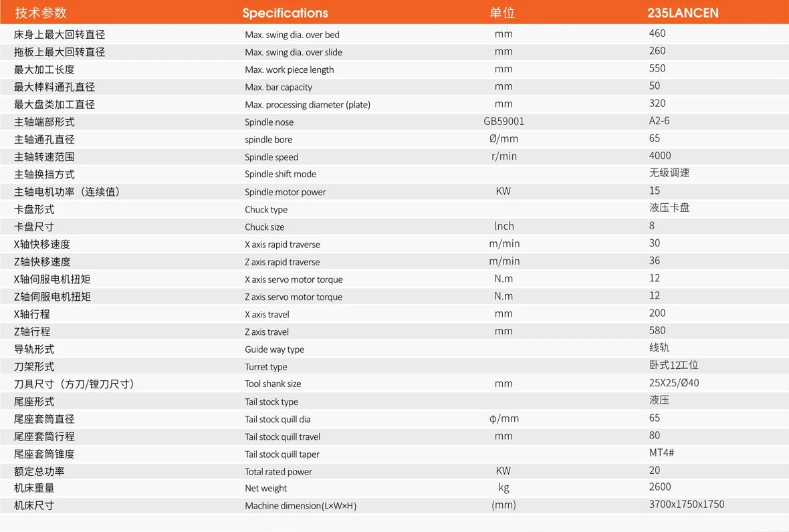The image size is (789, 532).
Task: Click the Turret type 卧式12工位 value
Action: tap(674, 365)
